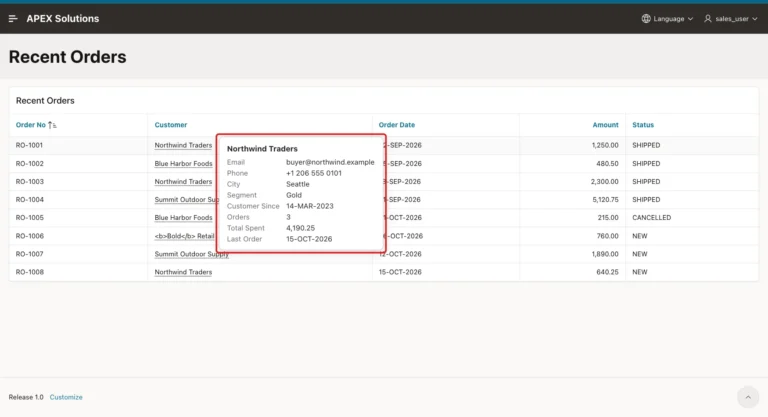Click order number RO-1007
The width and height of the screenshot is (768, 417).
[x=29, y=254]
